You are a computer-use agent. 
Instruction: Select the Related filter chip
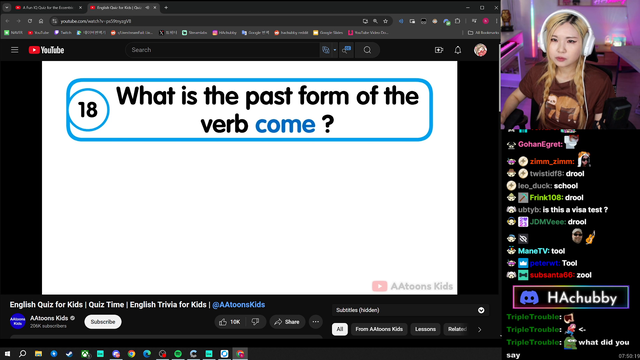[x=457, y=329]
